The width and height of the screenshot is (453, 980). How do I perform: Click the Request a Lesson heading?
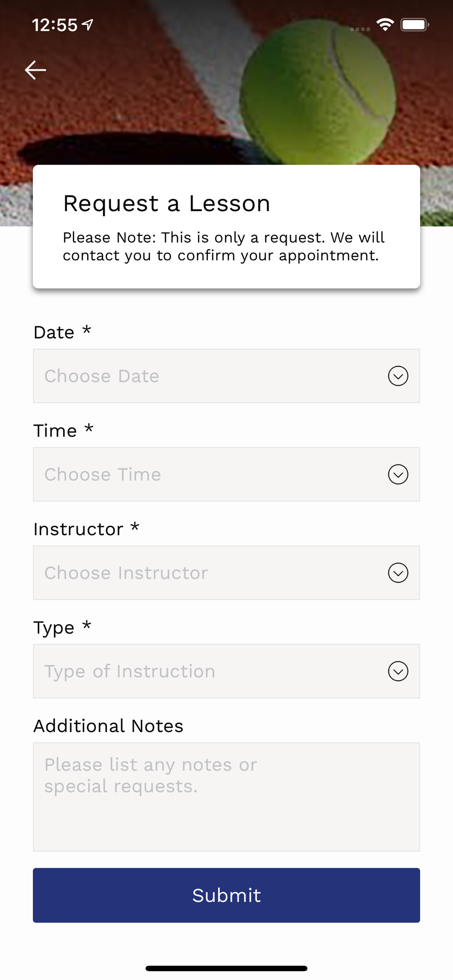(x=167, y=203)
